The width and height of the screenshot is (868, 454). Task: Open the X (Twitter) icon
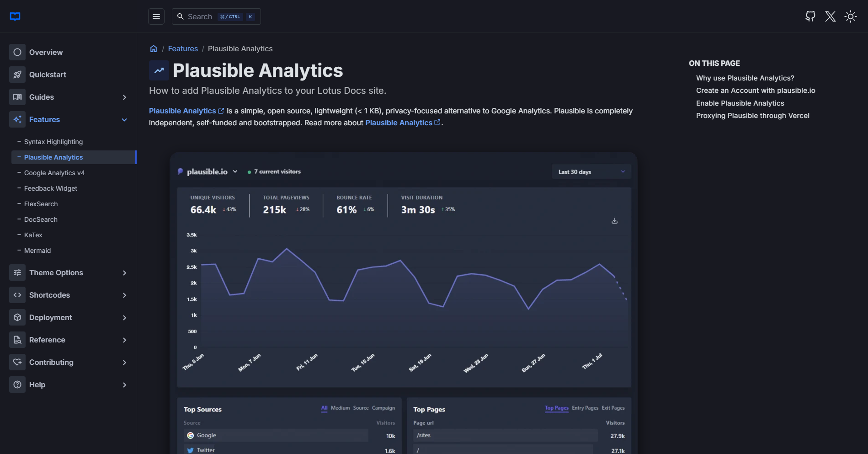pos(831,16)
